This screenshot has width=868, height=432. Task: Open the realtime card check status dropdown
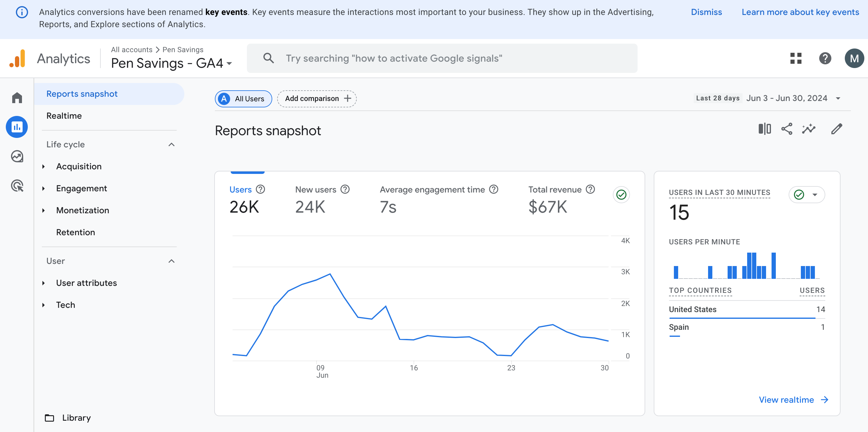pyautogui.click(x=807, y=195)
